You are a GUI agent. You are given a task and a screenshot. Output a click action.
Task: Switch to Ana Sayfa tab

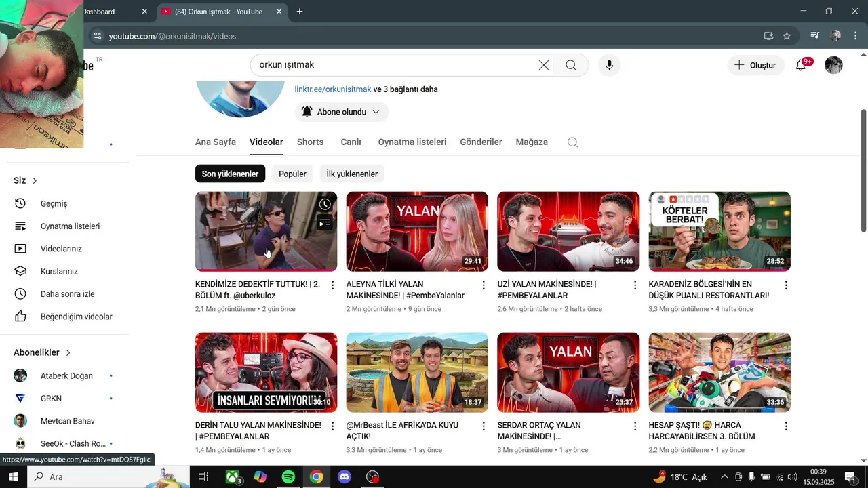click(x=216, y=142)
